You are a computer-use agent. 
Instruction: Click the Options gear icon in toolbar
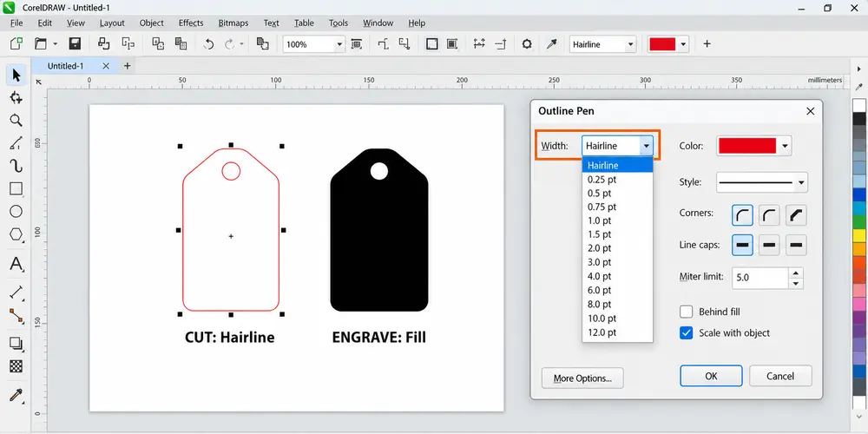coord(527,44)
